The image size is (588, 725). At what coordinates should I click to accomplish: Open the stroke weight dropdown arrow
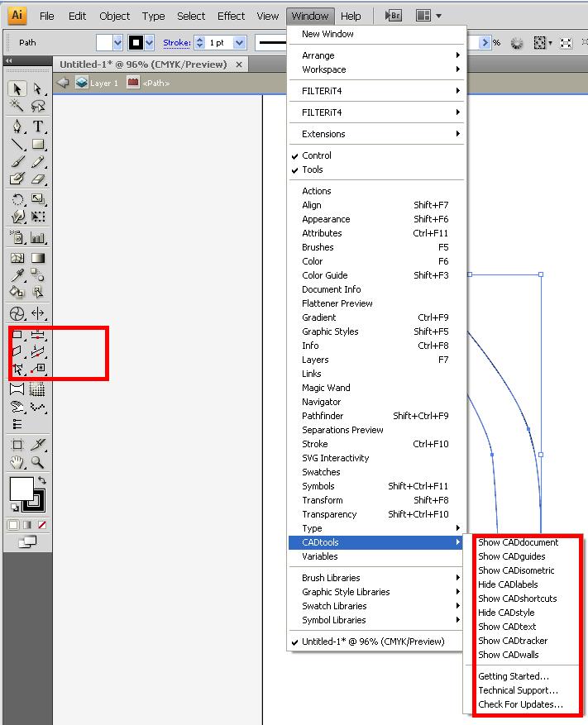(x=239, y=42)
